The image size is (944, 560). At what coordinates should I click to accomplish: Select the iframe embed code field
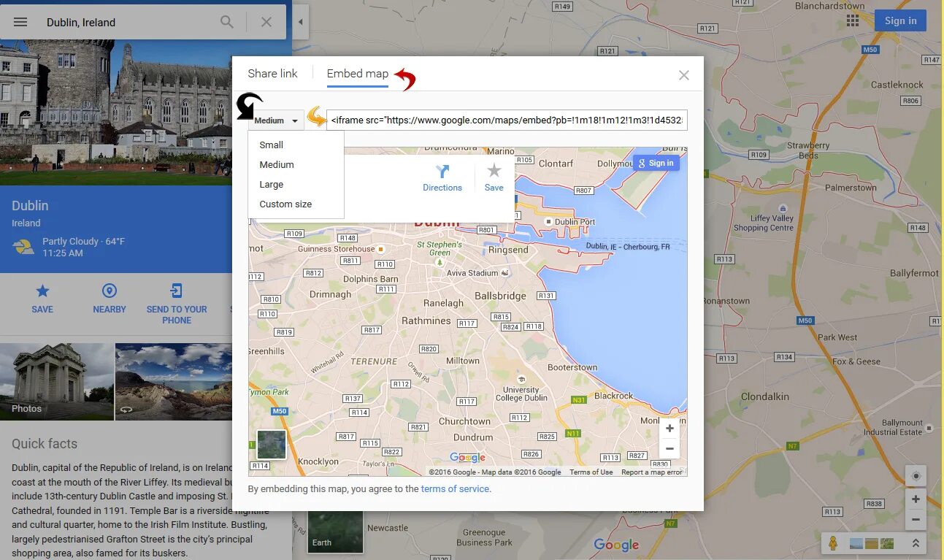tap(507, 120)
